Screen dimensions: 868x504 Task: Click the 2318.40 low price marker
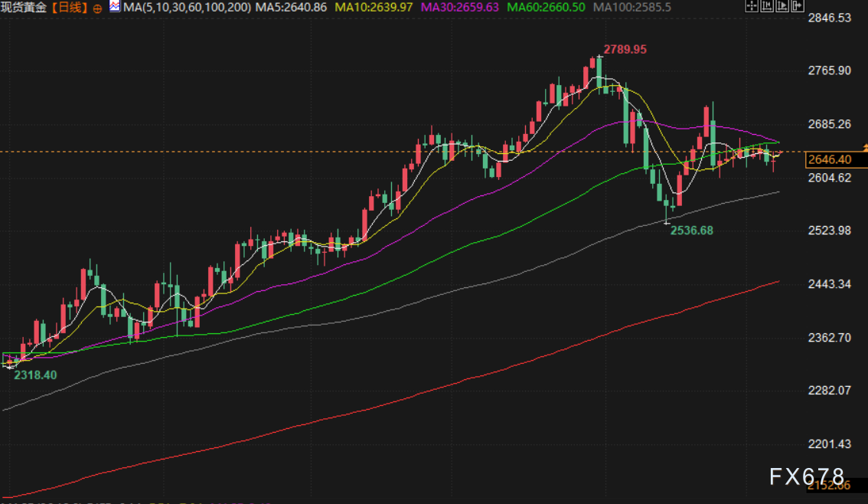[35, 375]
